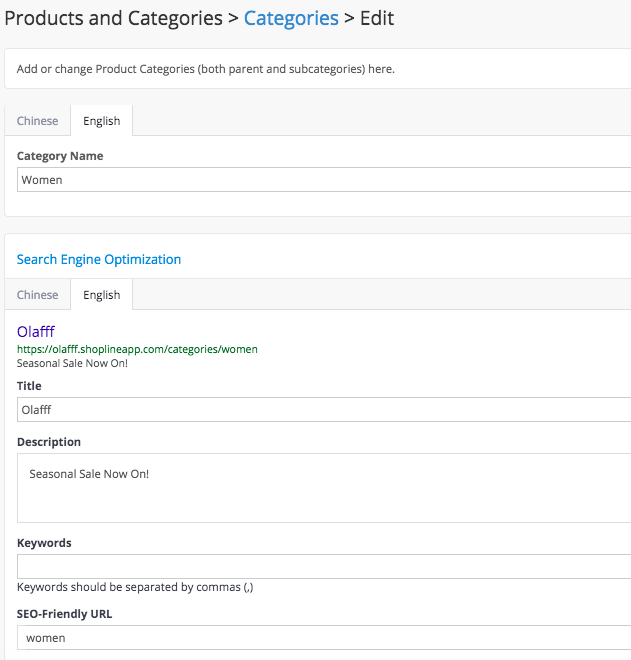Focus the Title field containing Olafff
The height and width of the screenshot is (660, 631).
point(324,410)
